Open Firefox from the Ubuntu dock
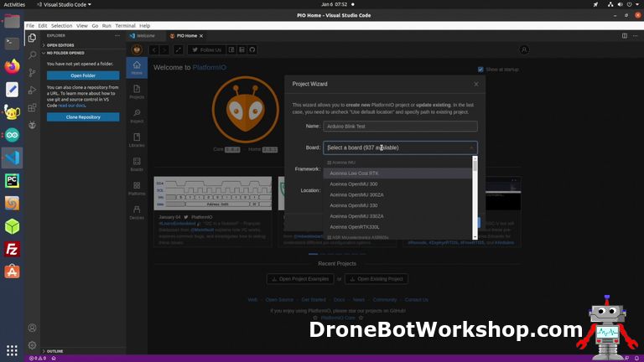This screenshot has height=362, width=644. (x=12, y=66)
